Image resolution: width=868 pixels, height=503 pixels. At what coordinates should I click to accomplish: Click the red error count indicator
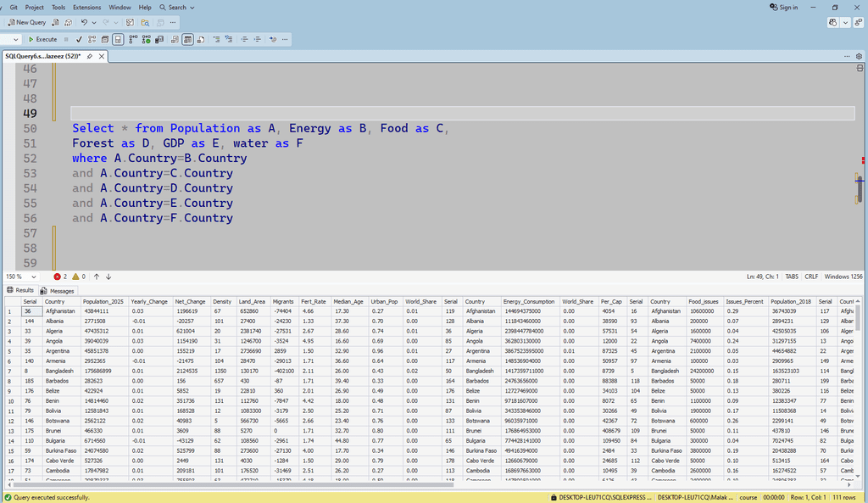tap(61, 277)
